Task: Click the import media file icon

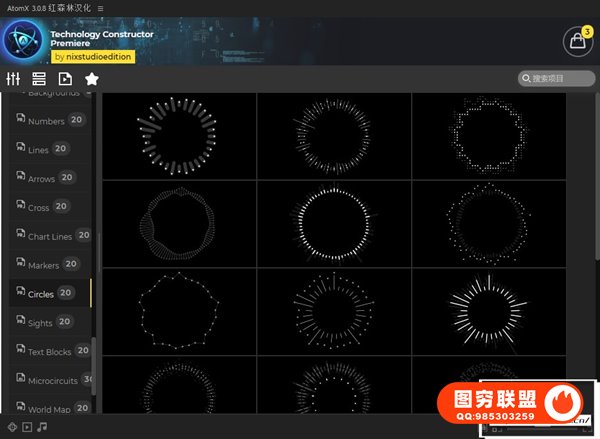Action: click(x=65, y=79)
